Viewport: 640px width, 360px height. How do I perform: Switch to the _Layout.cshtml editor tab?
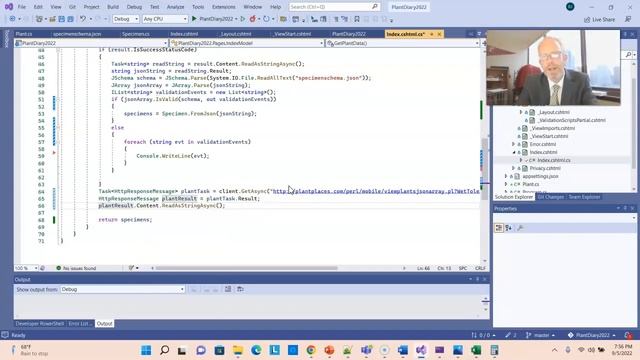tap(236, 34)
